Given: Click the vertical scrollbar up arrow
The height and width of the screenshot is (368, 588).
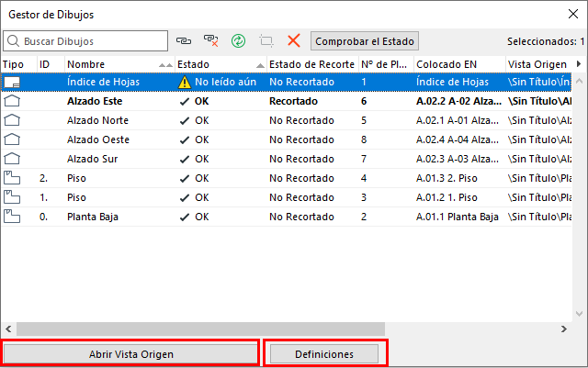Looking at the screenshot, I should click(579, 81).
